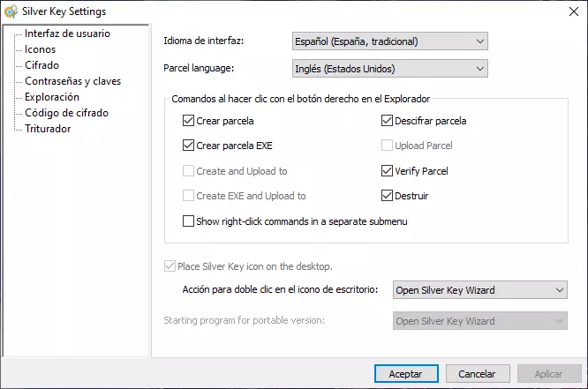Image resolution: width=588 pixels, height=389 pixels.
Task: Disable the Verify Parcel checkbox
Action: point(388,171)
